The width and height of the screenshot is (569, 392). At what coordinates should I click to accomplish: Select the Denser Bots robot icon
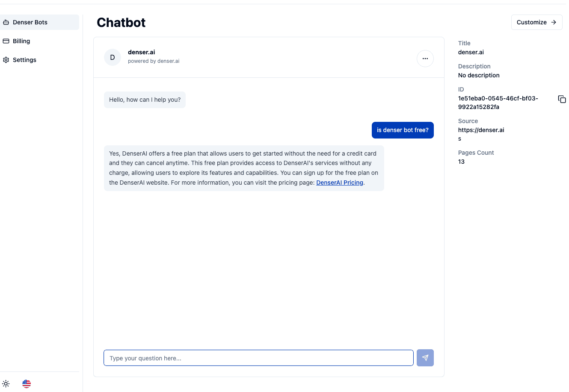point(6,22)
